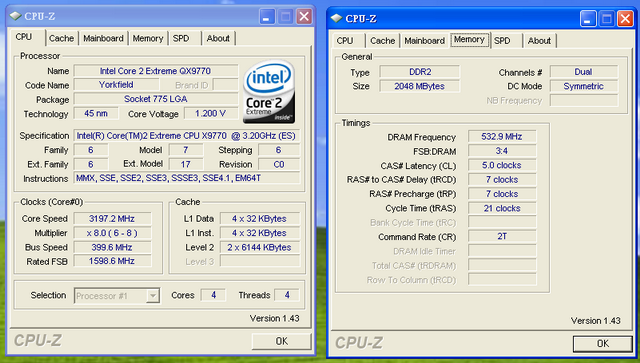Viewport: 640px width, 363px height.
Task: Click the Rated FSB value 1598.6 MHz
Action: (x=112, y=261)
